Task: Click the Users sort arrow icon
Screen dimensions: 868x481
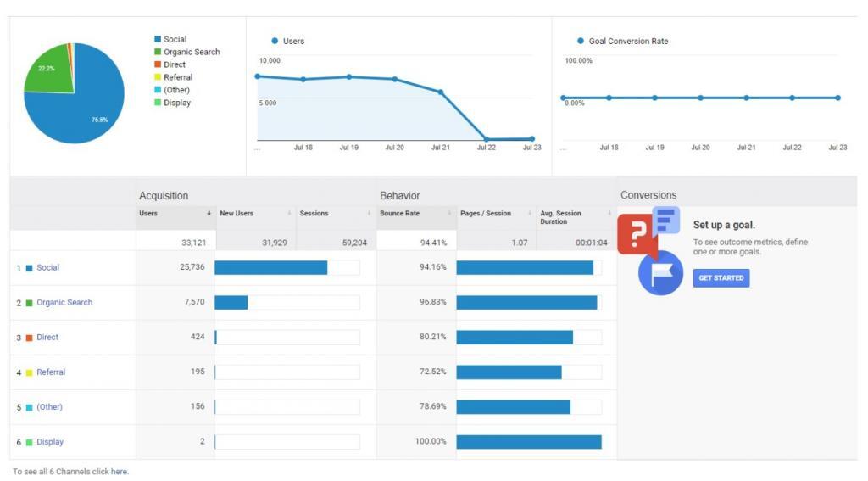Action: coord(209,214)
